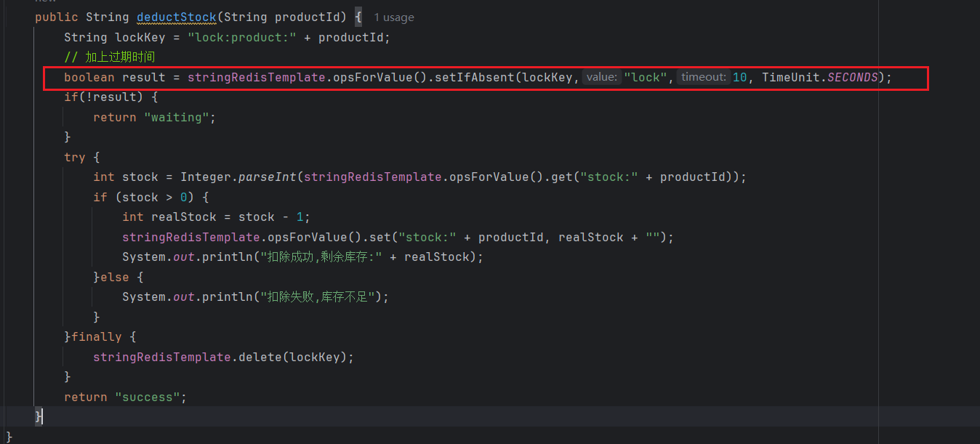The width and height of the screenshot is (980, 444).
Task: Open the '1 usage' inlay hint
Action: 394,17
